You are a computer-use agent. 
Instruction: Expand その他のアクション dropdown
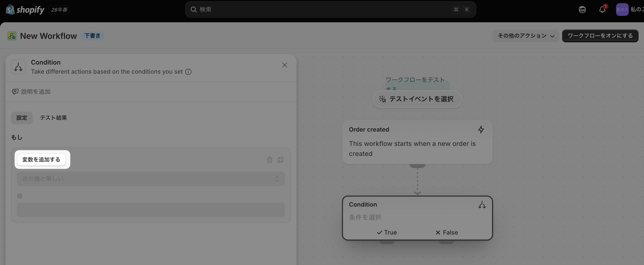(526, 36)
